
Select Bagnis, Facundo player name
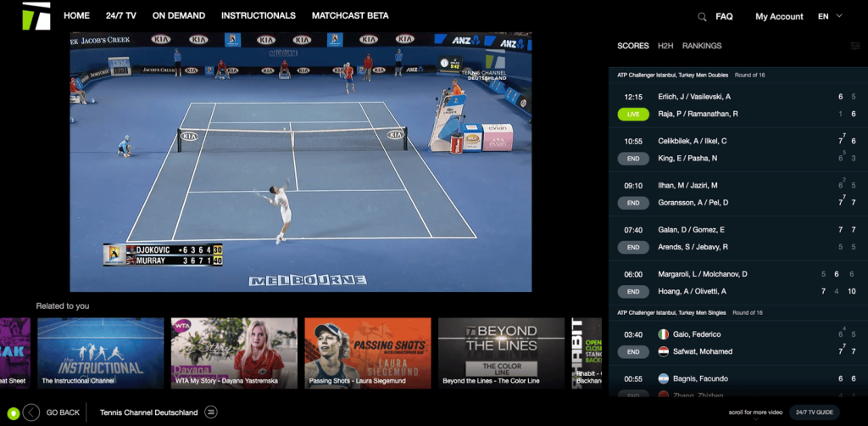[x=701, y=379]
